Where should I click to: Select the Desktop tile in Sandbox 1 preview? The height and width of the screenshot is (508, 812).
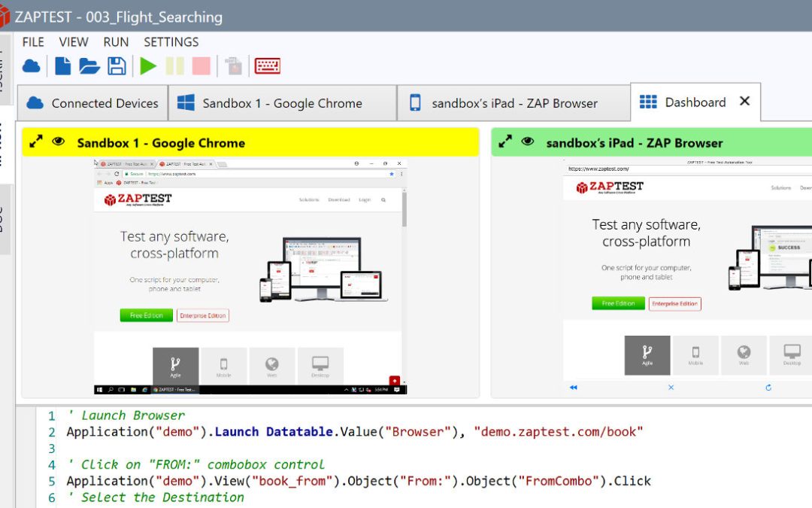(x=320, y=367)
